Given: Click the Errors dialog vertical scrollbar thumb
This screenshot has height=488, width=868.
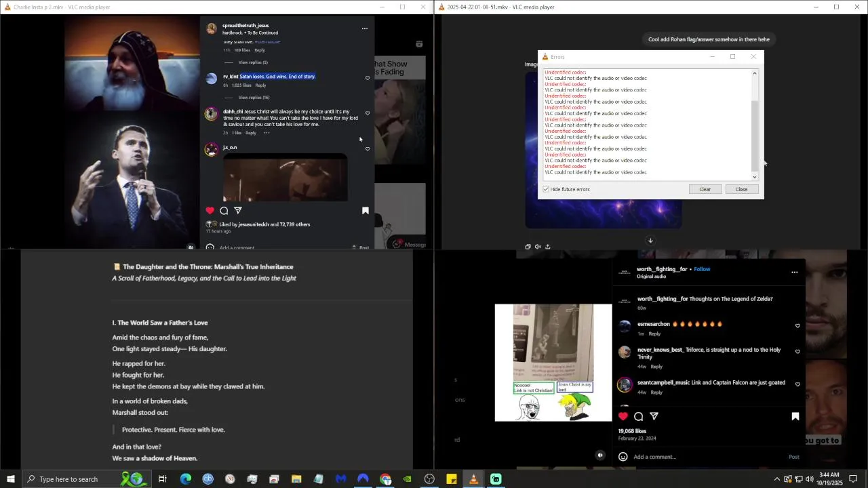Looking at the screenshot, I should [x=755, y=136].
